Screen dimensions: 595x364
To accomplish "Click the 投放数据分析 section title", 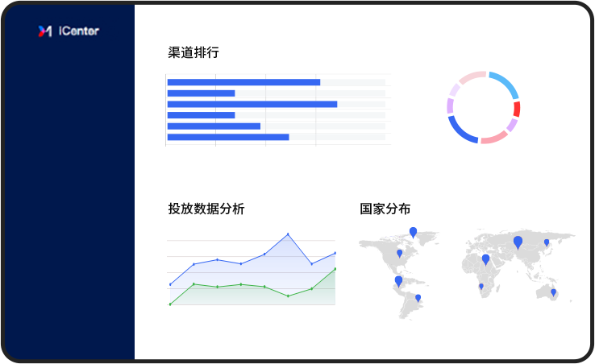I will (206, 209).
